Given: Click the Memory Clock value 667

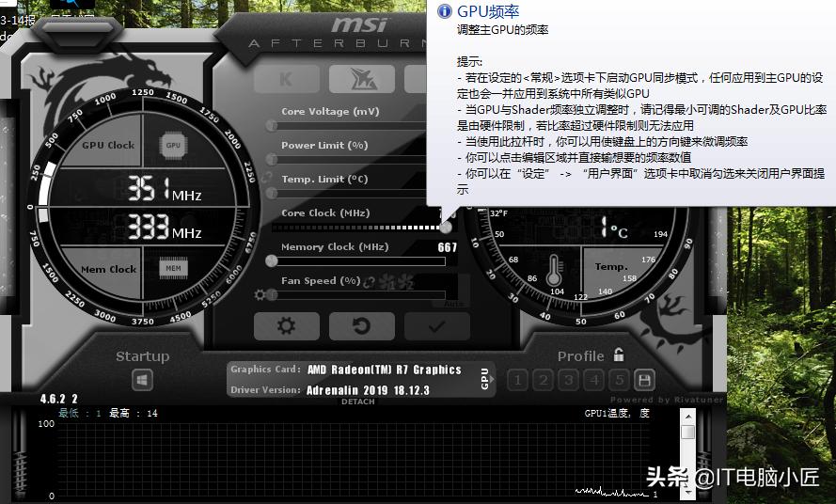Looking at the screenshot, I should pyautogui.click(x=447, y=247).
